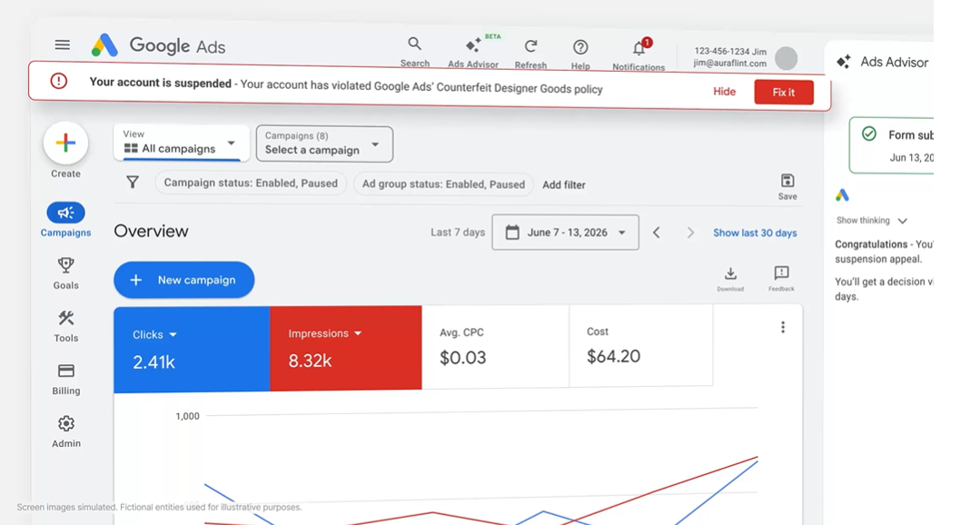Open the Select a campaign dropdown
This screenshot has width=980, height=525.
324,144
